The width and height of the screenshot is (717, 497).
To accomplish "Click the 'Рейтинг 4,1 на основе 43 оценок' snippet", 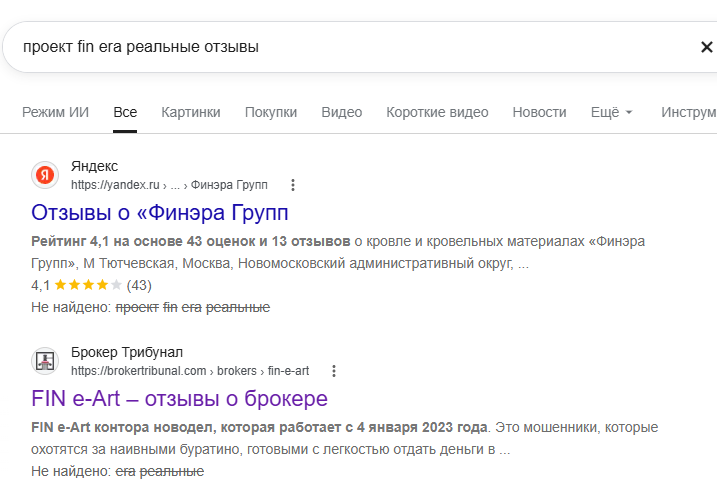I will coord(191,241).
